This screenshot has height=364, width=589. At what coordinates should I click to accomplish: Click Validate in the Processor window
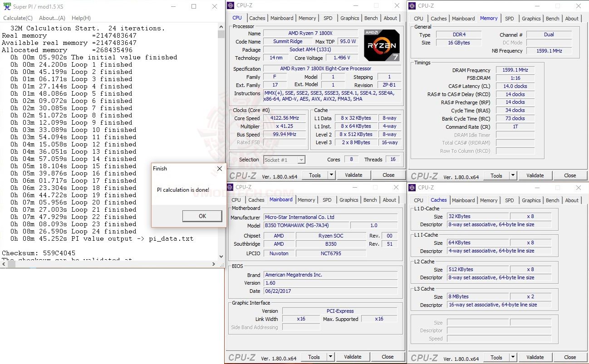(x=353, y=175)
